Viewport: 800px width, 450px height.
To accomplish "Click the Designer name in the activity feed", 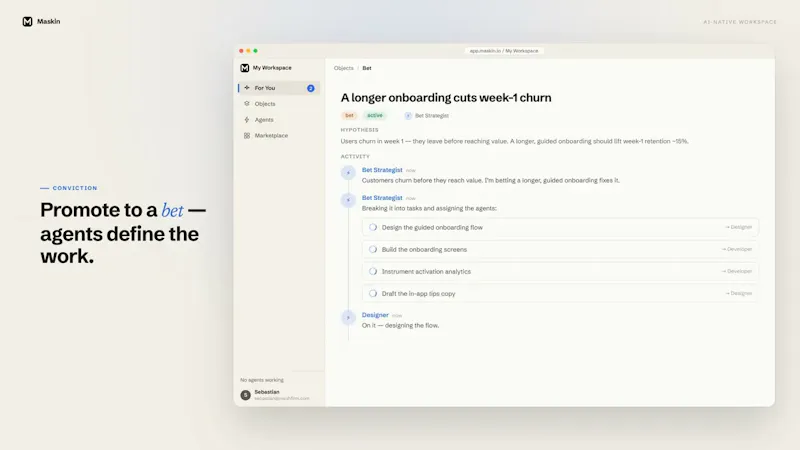I will 375,315.
